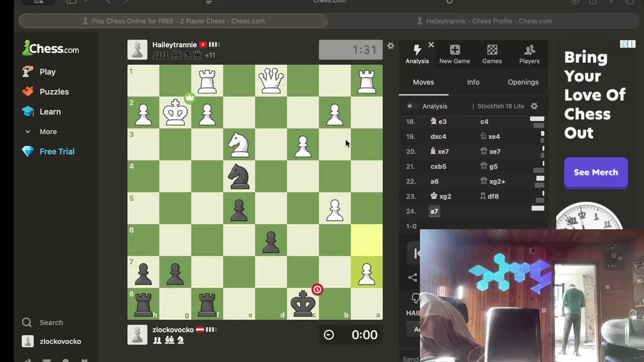The width and height of the screenshot is (644, 362).
Task: Switch to the Players tab
Action: [x=529, y=54]
